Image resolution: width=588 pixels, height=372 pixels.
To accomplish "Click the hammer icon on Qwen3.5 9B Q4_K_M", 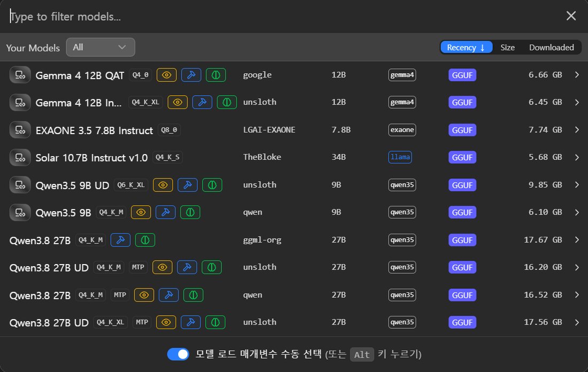I will pyautogui.click(x=165, y=212).
